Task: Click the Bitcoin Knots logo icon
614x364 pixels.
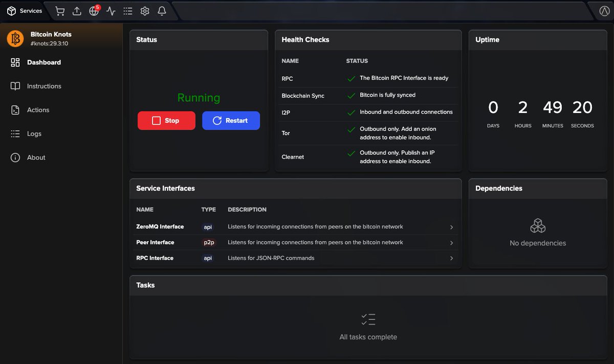Action: click(x=15, y=38)
